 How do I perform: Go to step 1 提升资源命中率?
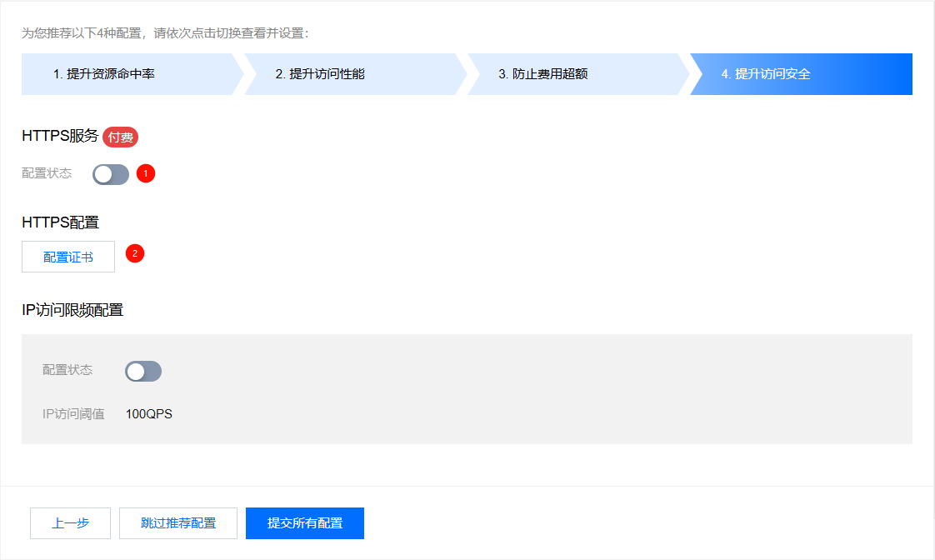coord(125,74)
